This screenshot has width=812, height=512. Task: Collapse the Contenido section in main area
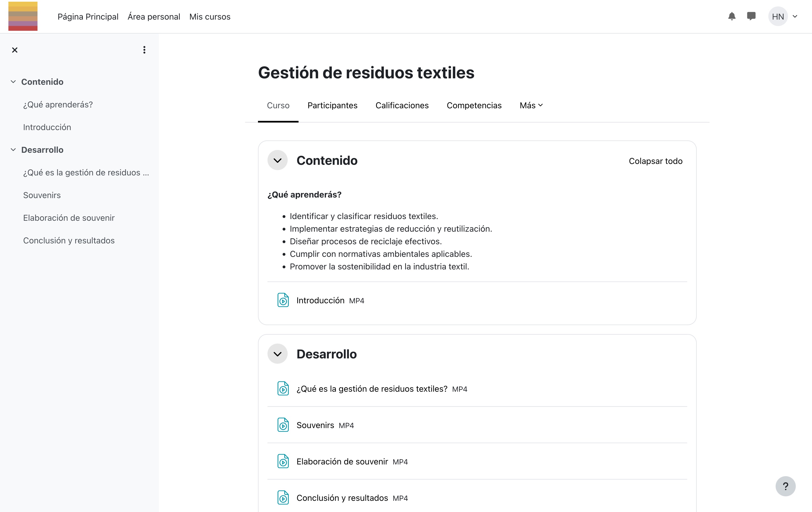pos(277,161)
